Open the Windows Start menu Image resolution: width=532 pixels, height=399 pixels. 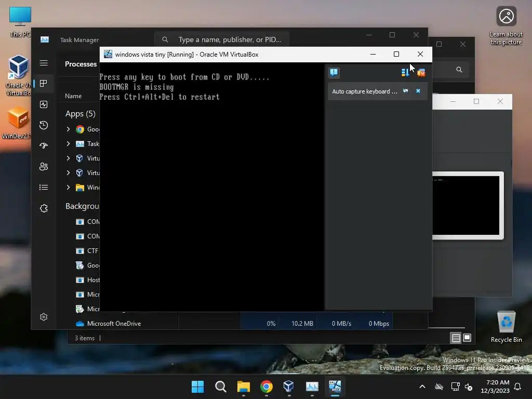click(197, 387)
